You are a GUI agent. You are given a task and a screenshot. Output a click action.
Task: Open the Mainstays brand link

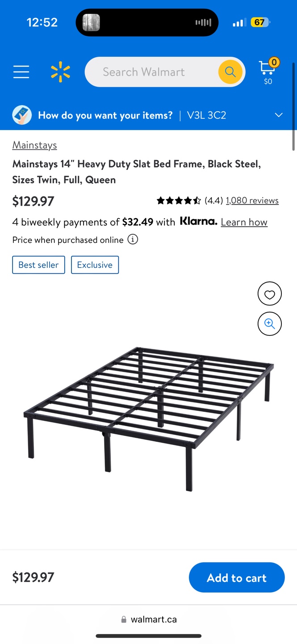pyautogui.click(x=34, y=145)
